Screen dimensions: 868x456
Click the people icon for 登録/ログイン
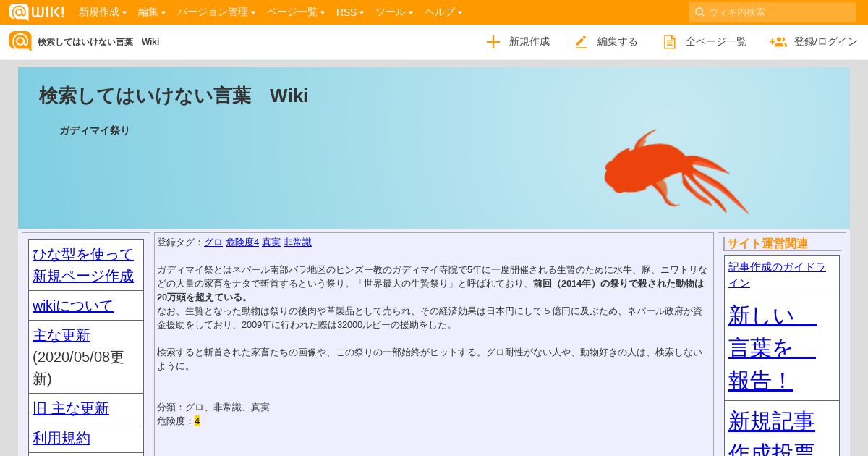[x=778, y=42]
